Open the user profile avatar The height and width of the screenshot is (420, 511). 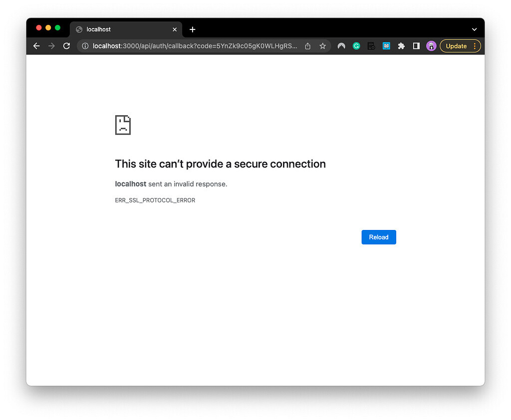431,46
